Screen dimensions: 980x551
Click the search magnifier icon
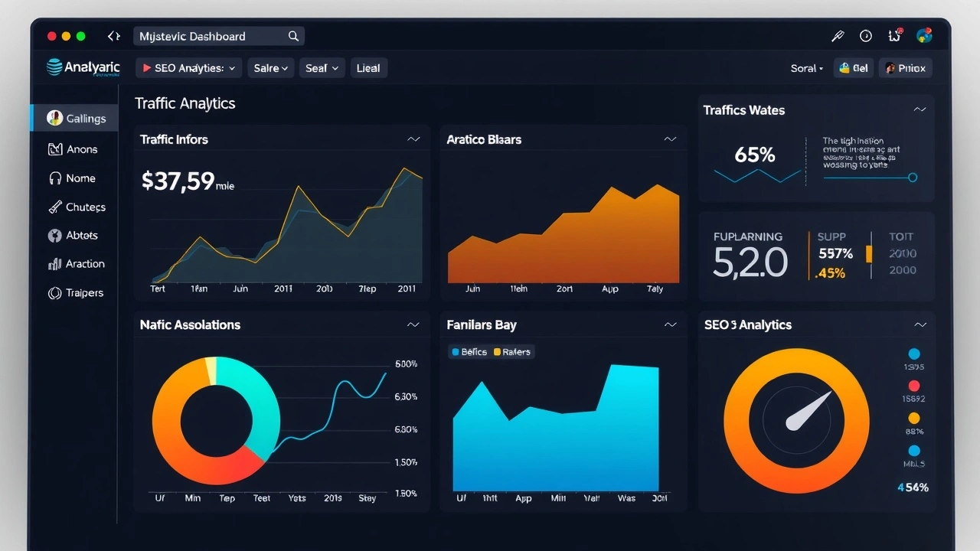[292, 36]
